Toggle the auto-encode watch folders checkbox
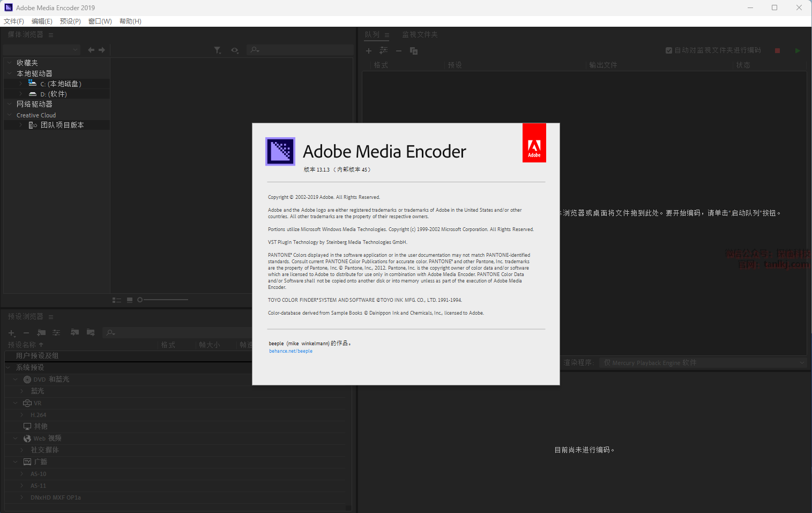This screenshot has height=513, width=812. pos(669,50)
